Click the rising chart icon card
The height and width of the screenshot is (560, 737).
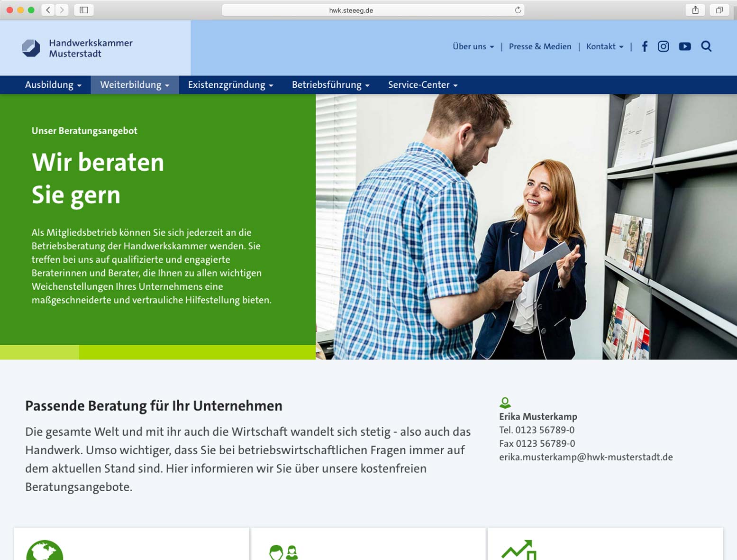[x=519, y=550]
